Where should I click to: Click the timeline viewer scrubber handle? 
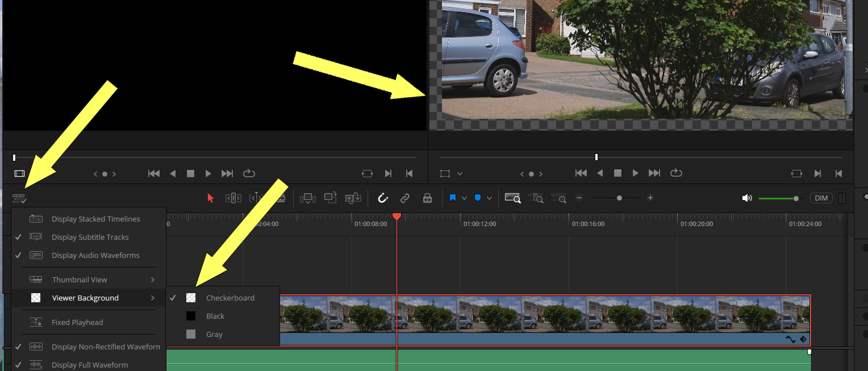(x=596, y=157)
